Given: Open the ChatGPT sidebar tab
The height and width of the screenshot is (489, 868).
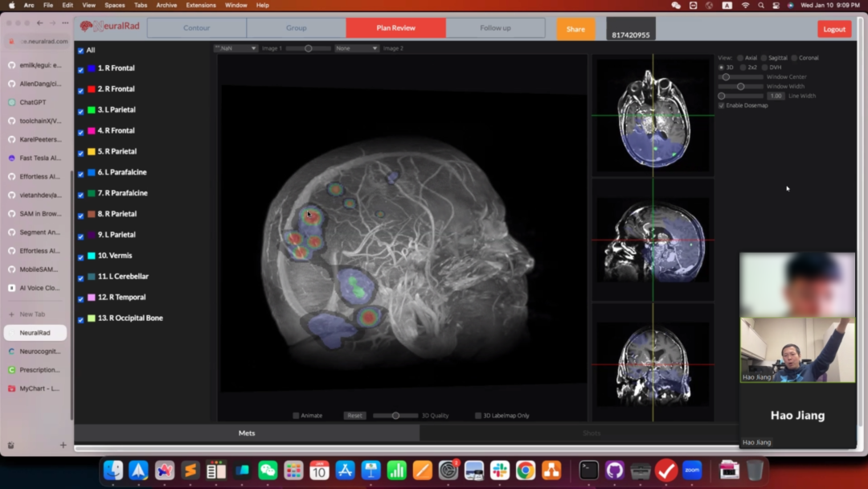Looking at the screenshot, I should 33,102.
